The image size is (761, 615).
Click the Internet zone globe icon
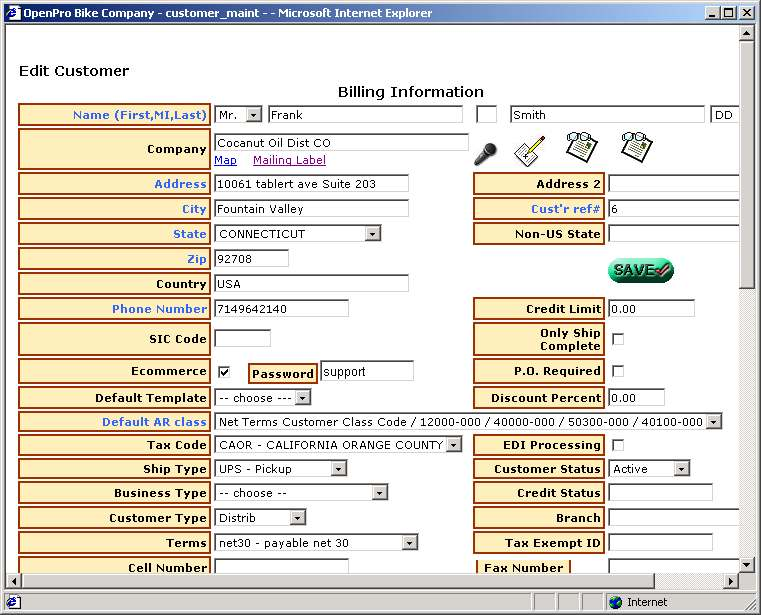[x=616, y=602]
